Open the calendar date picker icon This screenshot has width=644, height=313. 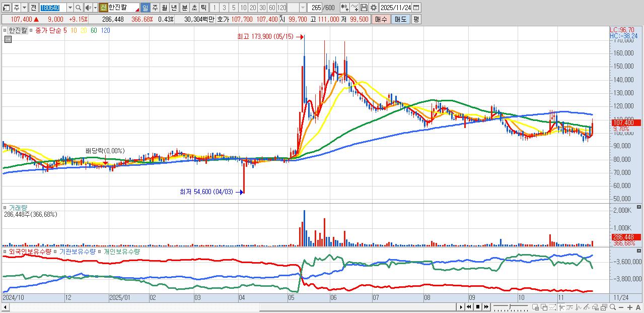416,8
